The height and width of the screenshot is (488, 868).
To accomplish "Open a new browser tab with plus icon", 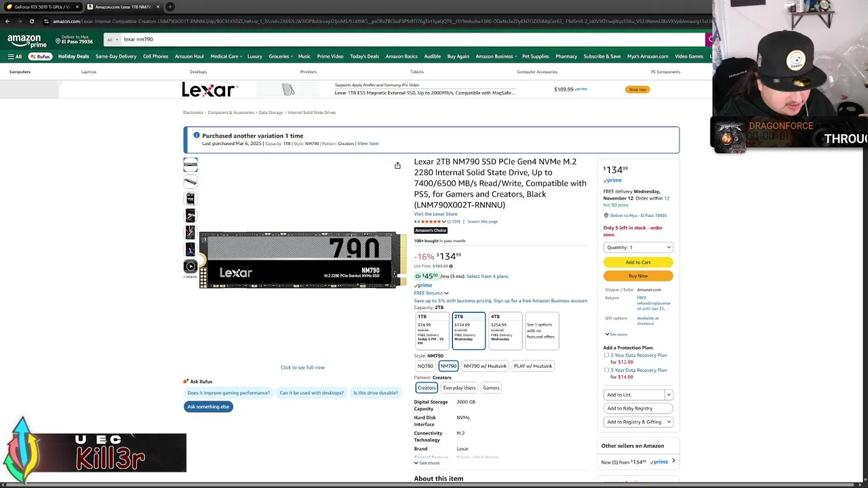I will point(170,7).
